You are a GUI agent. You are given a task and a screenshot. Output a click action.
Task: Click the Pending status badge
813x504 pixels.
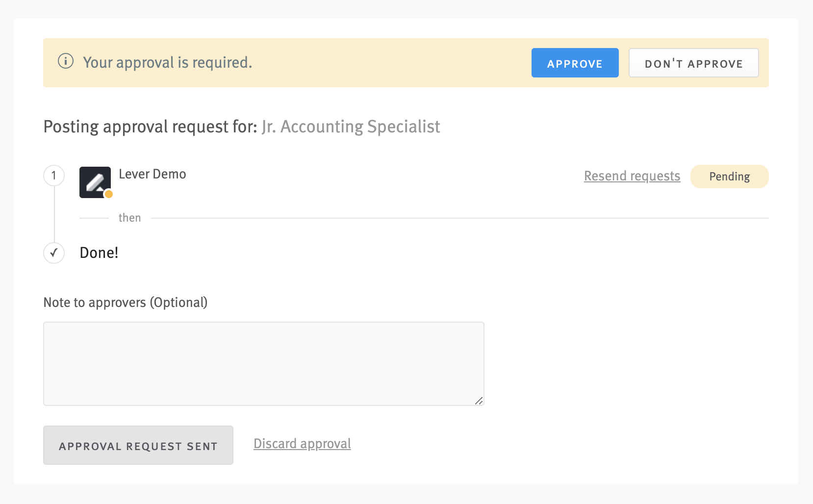click(x=729, y=176)
